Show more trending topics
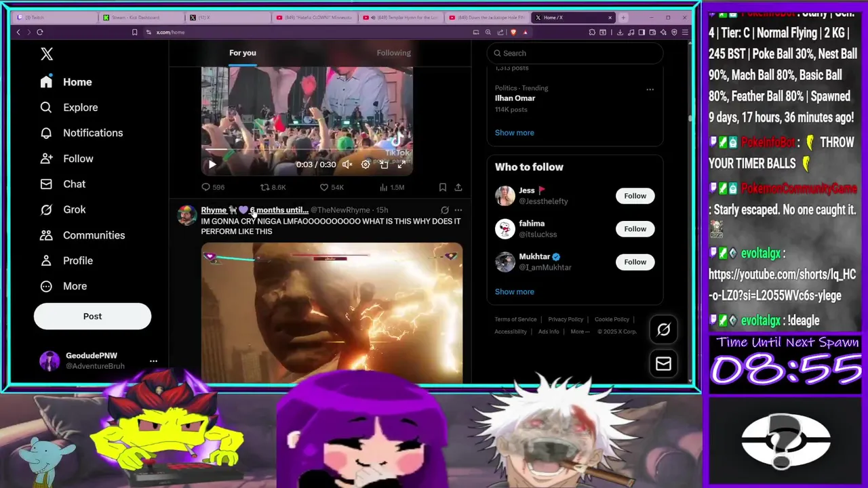 [x=514, y=133]
